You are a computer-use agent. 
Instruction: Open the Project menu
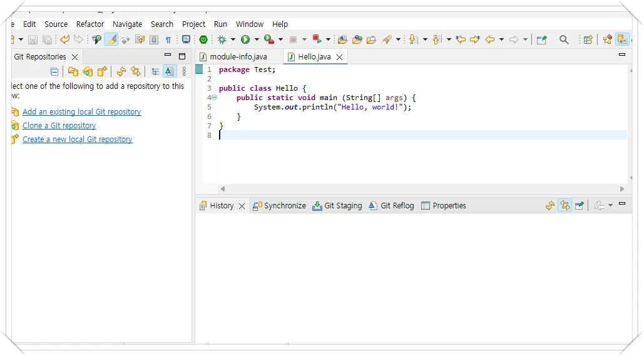pos(193,24)
